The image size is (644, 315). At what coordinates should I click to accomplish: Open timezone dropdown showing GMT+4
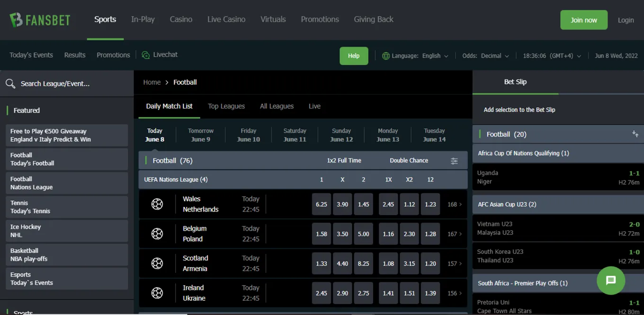(552, 56)
